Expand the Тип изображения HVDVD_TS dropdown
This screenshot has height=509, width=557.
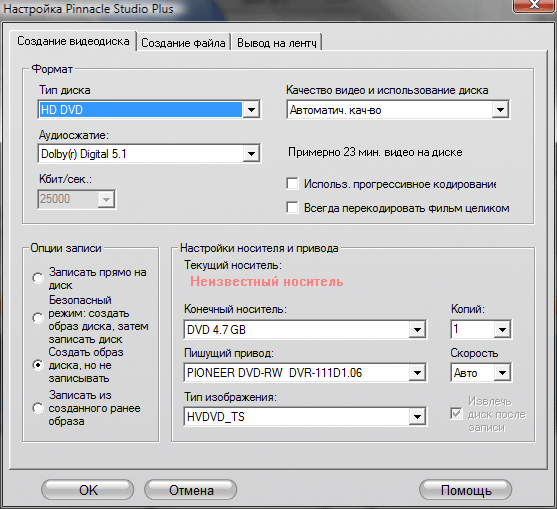pyautogui.click(x=305, y=416)
